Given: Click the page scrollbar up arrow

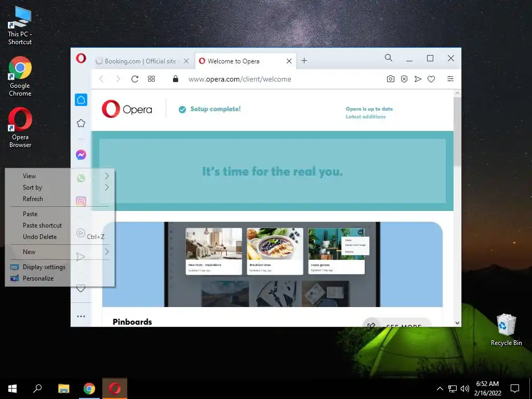Looking at the screenshot, I should pyautogui.click(x=457, y=93).
